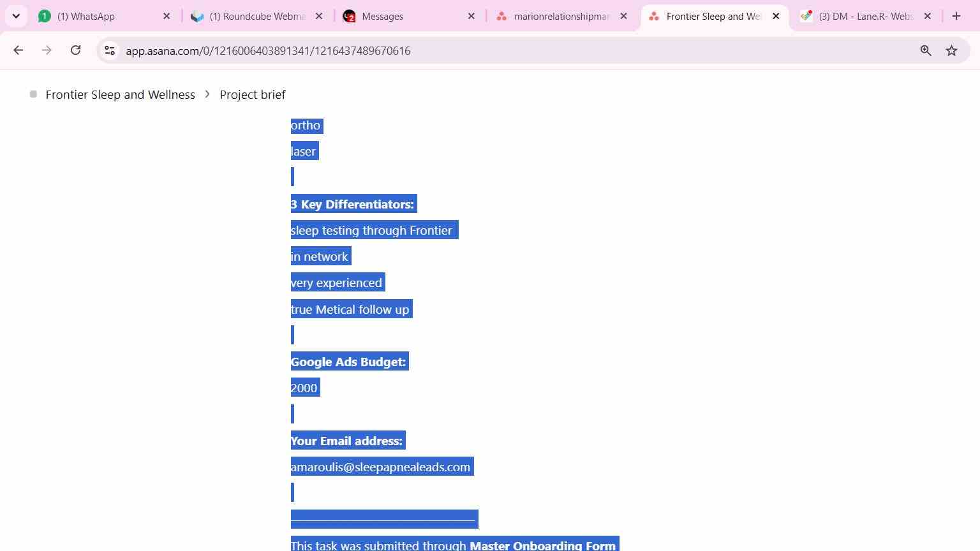Image resolution: width=980 pixels, height=551 pixels.
Task: Click the Project brief breadcrumb
Action: pyautogui.click(x=253, y=94)
